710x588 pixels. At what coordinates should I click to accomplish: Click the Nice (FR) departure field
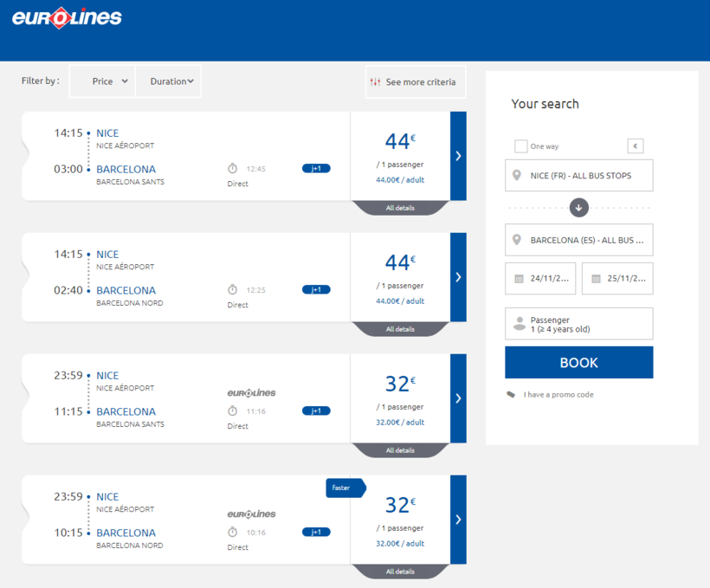point(578,176)
